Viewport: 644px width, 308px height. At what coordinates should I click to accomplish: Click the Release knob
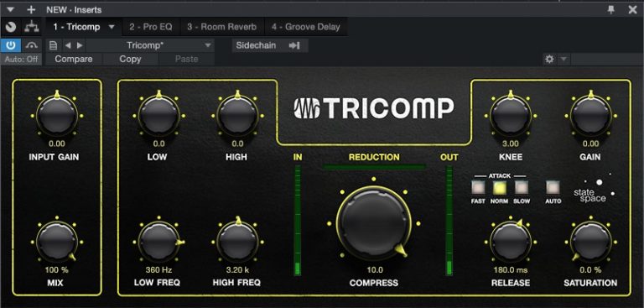coord(511,242)
